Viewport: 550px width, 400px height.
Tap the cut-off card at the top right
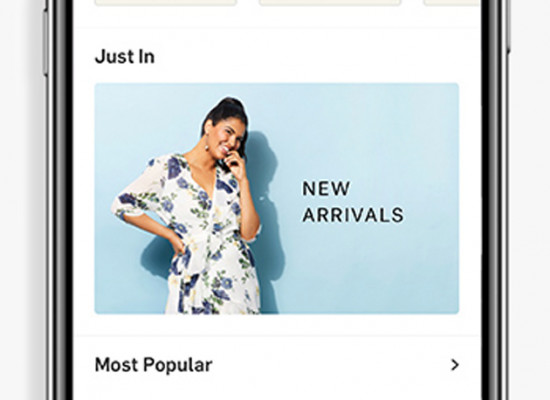click(451, 2)
